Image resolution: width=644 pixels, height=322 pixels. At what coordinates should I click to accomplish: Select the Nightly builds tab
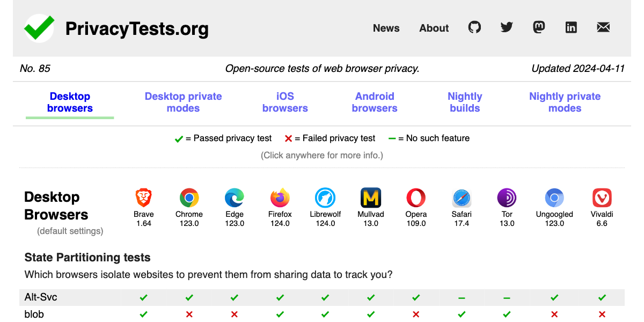(465, 103)
